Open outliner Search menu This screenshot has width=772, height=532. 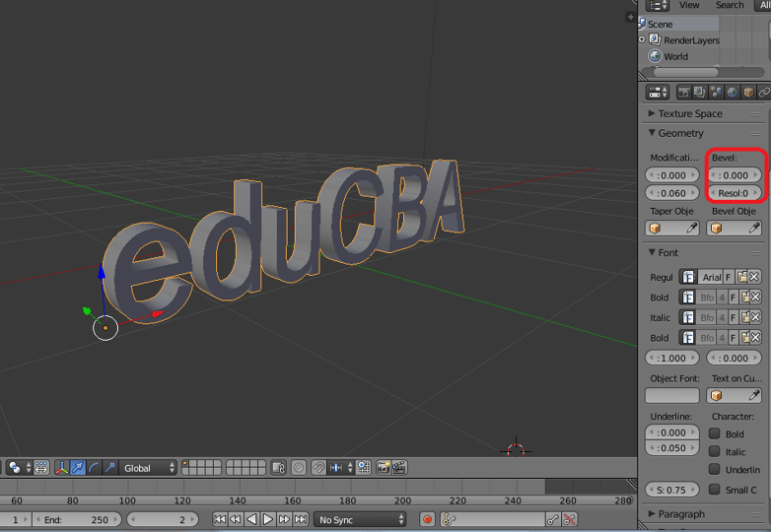coord(730,5)
